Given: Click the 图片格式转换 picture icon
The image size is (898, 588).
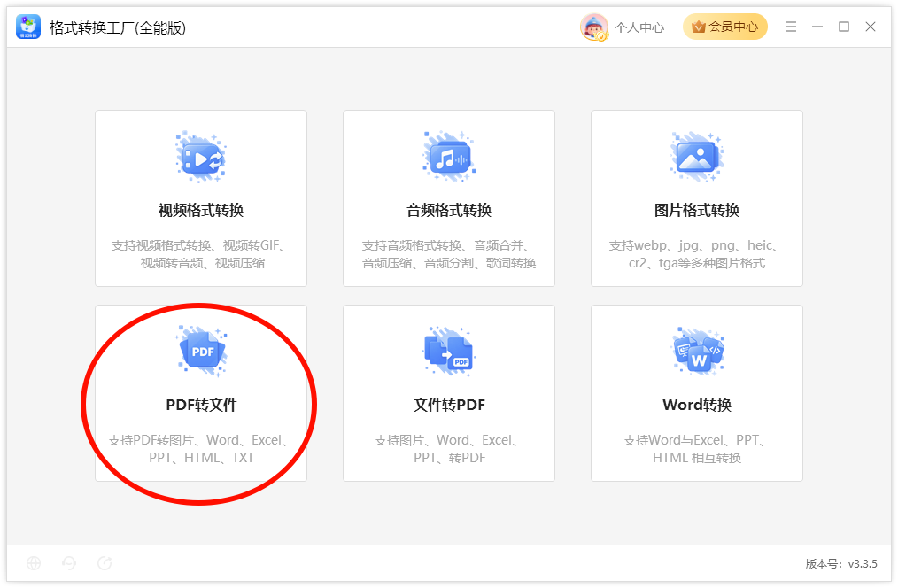Looking at the screenshot, I should click(697, 157).
